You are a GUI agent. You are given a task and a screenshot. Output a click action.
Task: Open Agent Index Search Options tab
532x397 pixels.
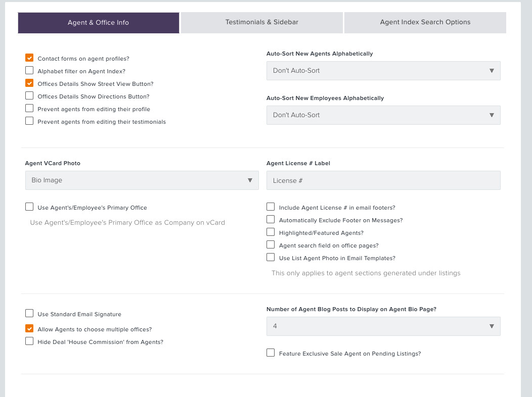coord(425,22)
